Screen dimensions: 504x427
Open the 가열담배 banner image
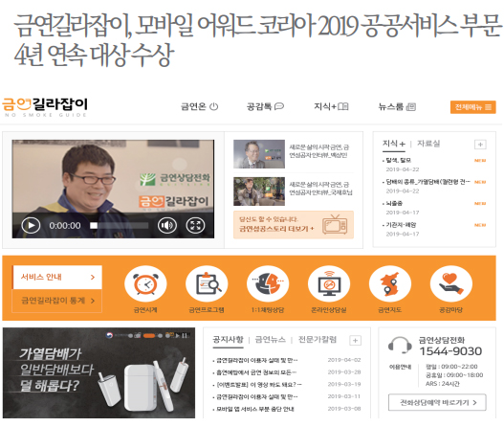point(99,373)
